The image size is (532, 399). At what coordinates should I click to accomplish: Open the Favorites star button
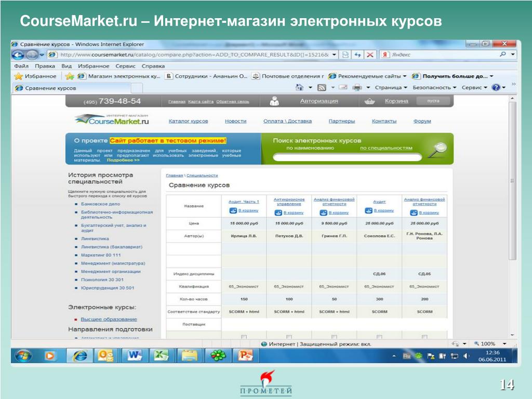[x=35, y=76]
